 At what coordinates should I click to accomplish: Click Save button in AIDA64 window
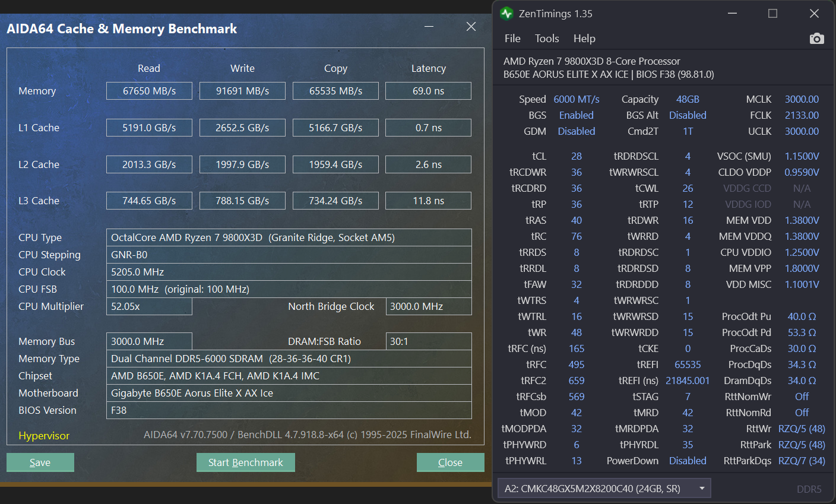[x=40, y=462]
